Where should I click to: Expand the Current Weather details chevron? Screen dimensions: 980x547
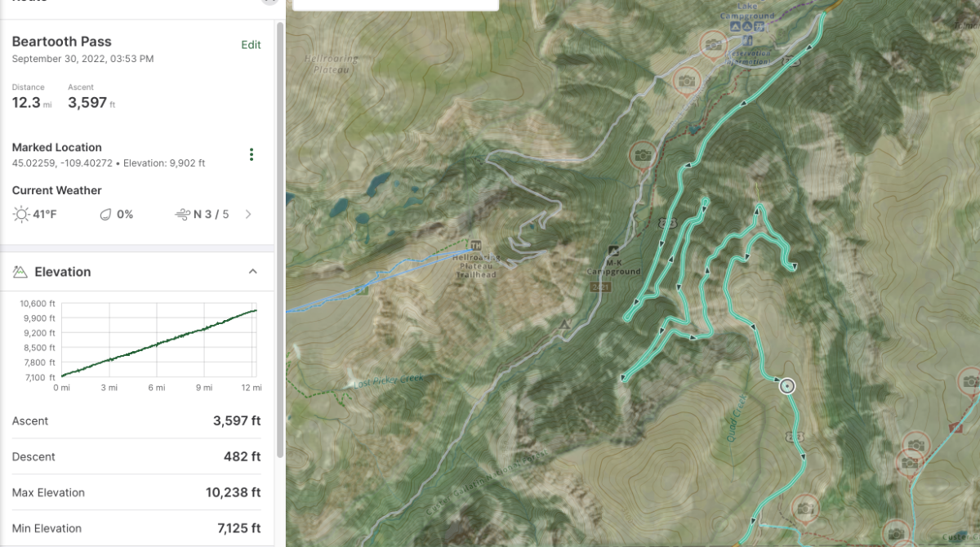(x=248, y=215)
